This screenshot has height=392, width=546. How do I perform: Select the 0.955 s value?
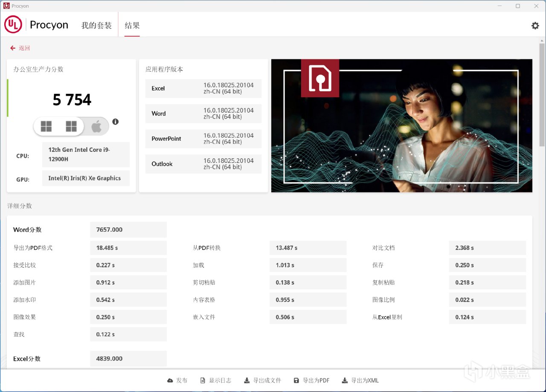pos(285,300)
